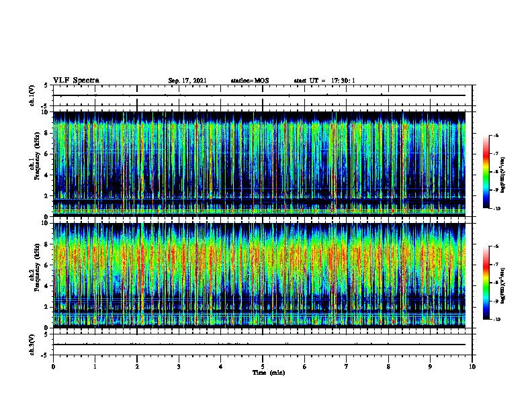The width and height of the screenshot is (532, 411).
Task: Click the '-6' value on ch.1 color bar
Action: click(x=496, y=136)
